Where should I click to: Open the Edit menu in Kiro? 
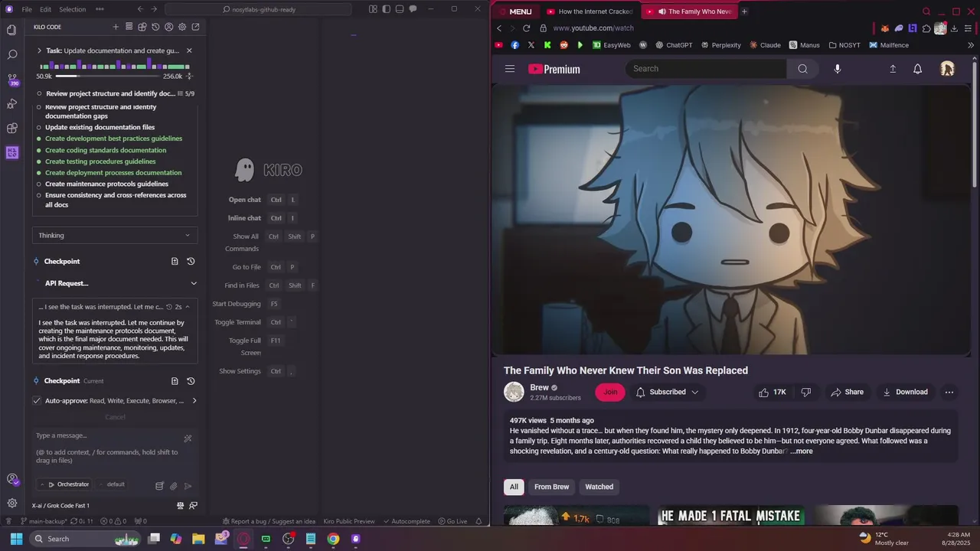[45, 9]
